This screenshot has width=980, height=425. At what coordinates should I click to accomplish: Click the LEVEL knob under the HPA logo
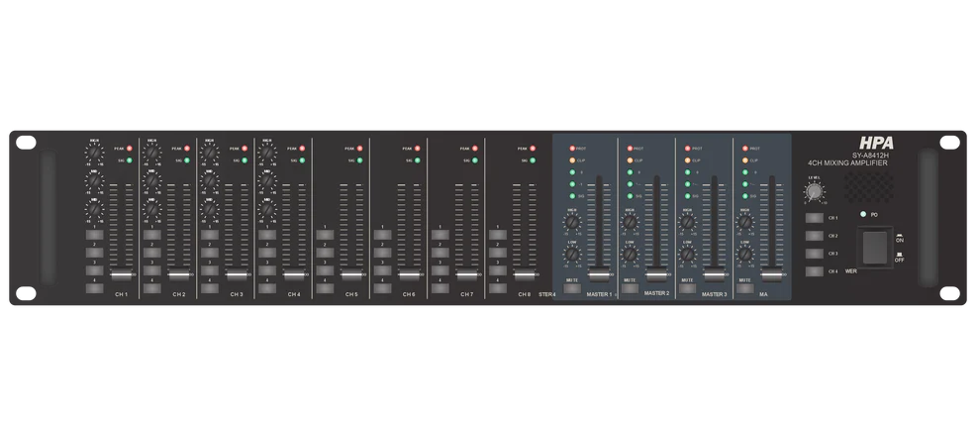(x=813, y=193)
